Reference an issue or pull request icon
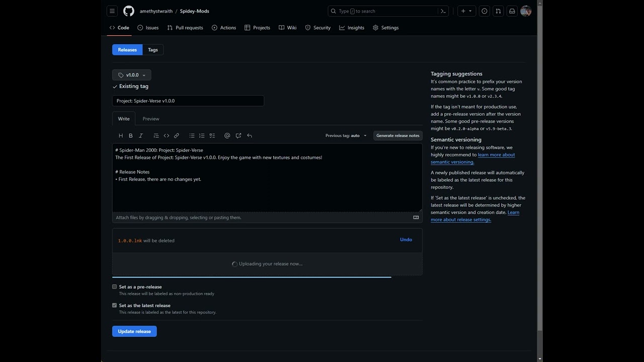 (238, 136)
